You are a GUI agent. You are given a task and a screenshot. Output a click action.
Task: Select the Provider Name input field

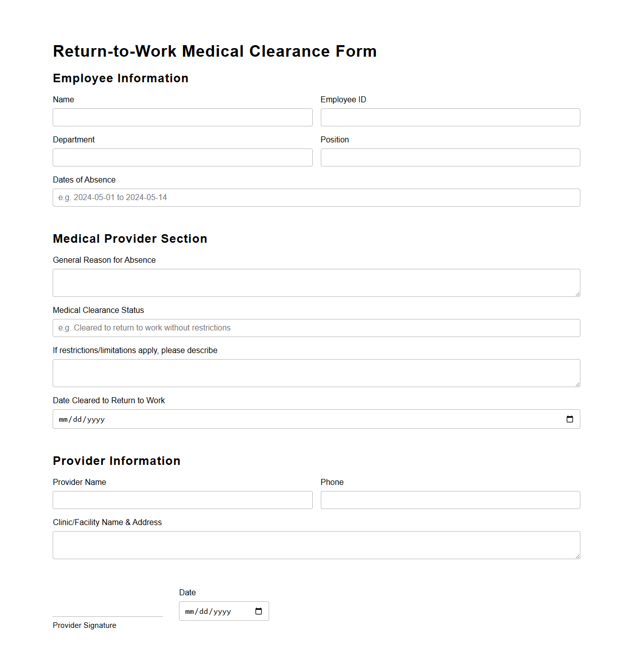pyautogui.click(x=182, y=499)
